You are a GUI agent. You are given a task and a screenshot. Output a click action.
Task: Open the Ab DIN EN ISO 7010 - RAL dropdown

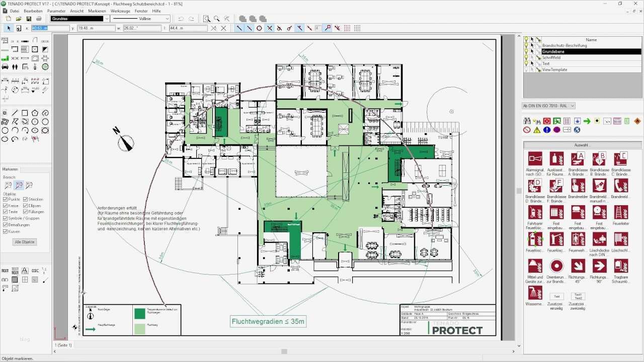pyautogui.click(x=548, y=106)
